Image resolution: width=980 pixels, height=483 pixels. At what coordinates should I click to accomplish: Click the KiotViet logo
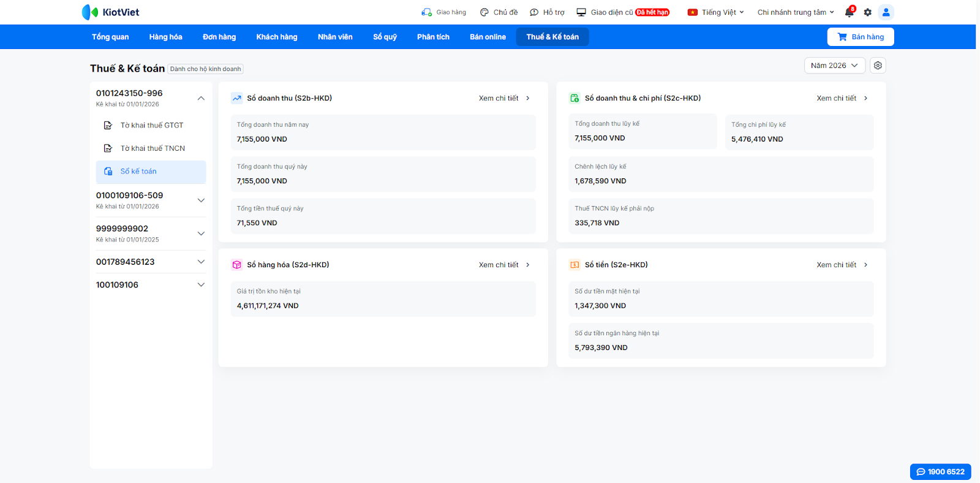[110, 12]
